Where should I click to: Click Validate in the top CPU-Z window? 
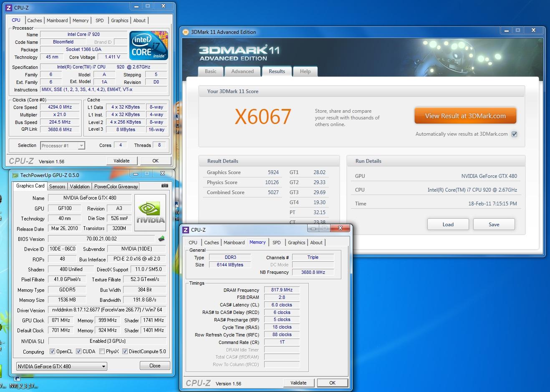tap(121, 161)
